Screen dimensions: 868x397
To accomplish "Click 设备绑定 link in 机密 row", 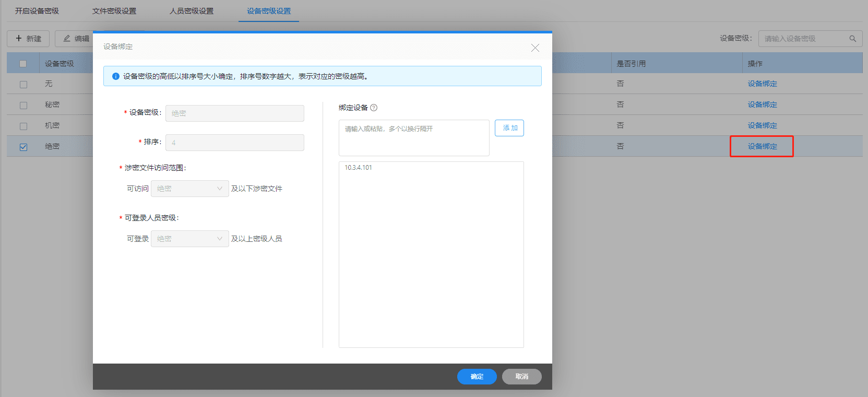I will pos(762,125).
